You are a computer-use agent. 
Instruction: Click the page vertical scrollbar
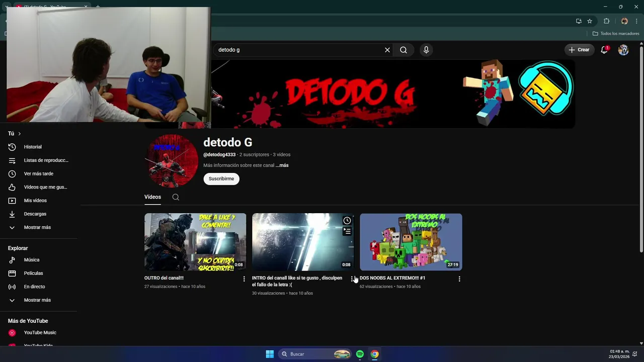(x=641, y=150)
